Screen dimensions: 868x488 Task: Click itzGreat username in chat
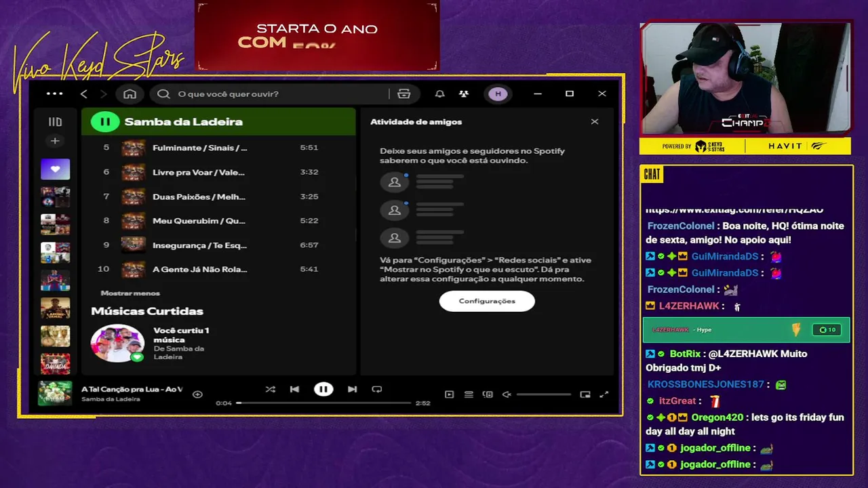pyautogui.click(x=678, y=401)
